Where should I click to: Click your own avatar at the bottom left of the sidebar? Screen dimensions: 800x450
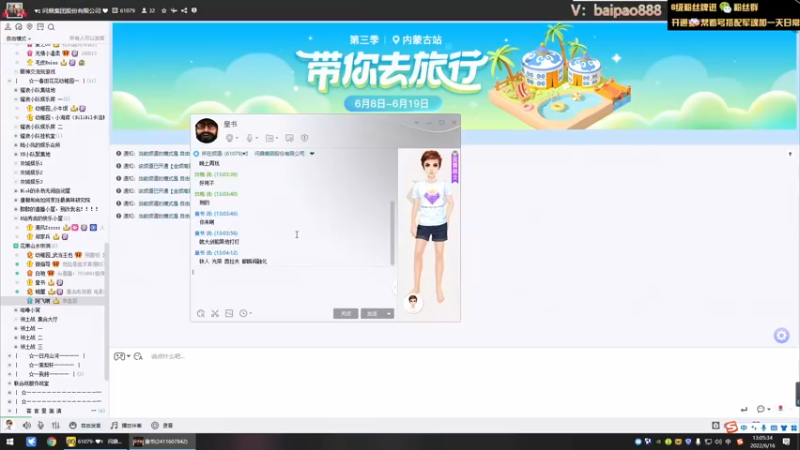(x=9, y=425)
